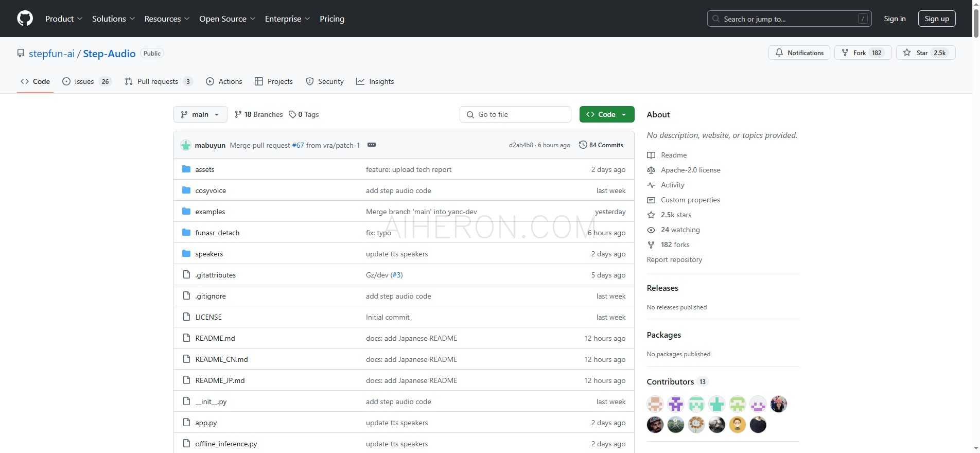Click the Search or jump to field

click(789, 19)
